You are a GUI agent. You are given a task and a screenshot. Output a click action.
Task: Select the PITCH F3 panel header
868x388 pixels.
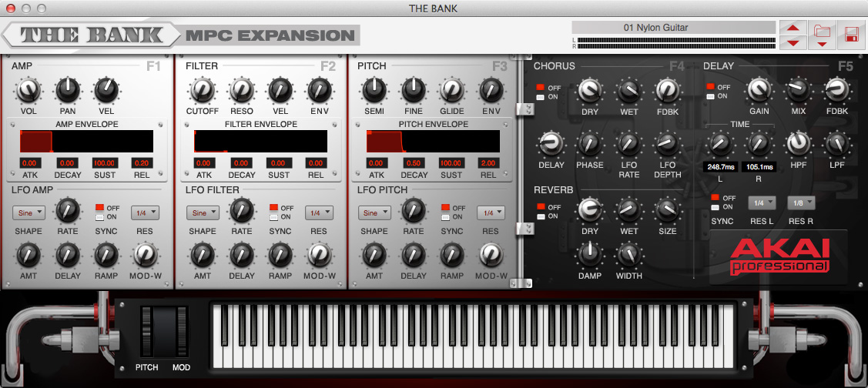[x=500, y=66]
